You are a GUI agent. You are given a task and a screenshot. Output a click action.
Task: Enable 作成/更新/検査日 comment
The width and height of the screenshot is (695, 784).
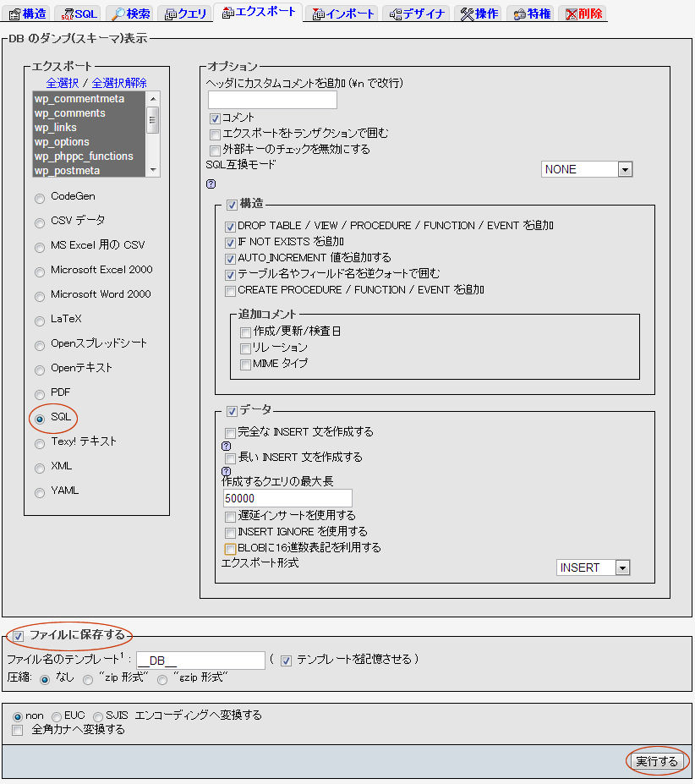click(x=245, y=332)
